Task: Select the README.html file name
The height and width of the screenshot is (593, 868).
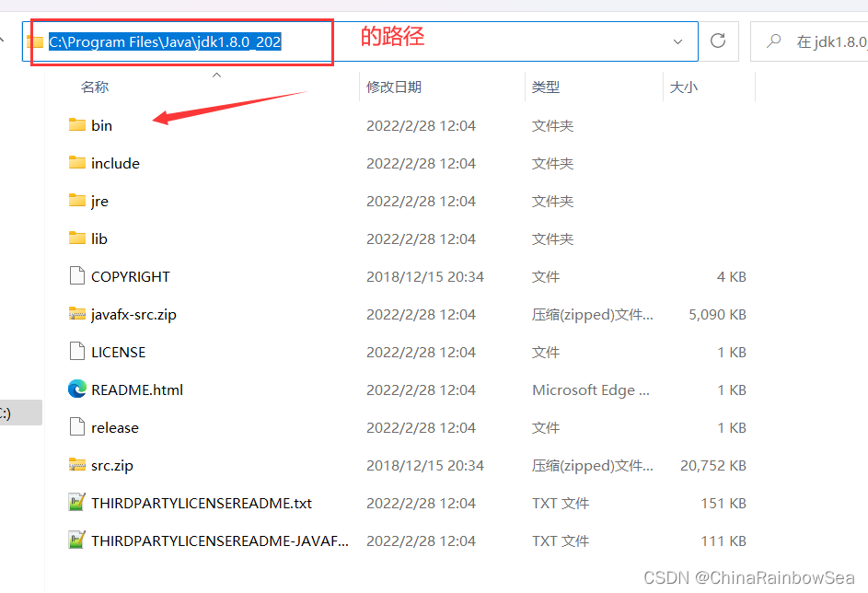Action: [x=137, y=390]
